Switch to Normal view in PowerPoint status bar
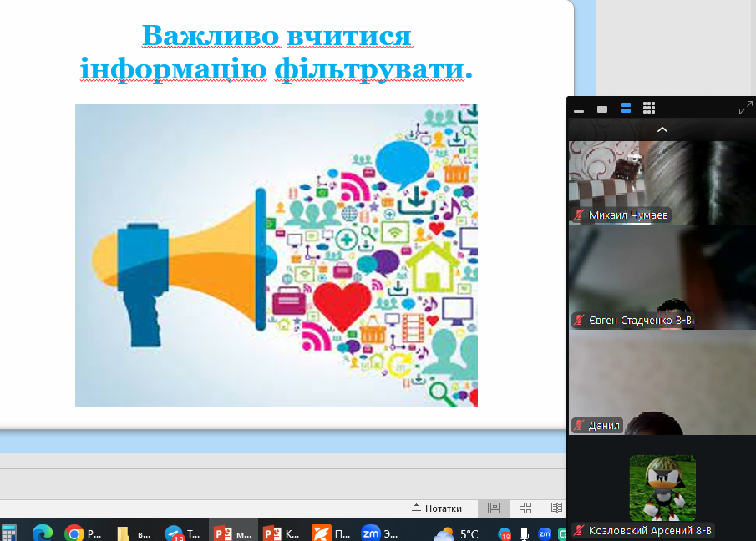This screenshot has width=756, height=541. (x=494, y=508)
